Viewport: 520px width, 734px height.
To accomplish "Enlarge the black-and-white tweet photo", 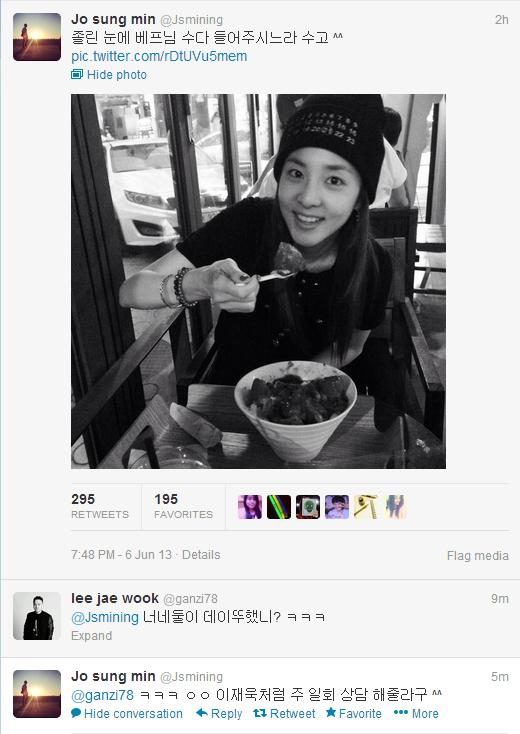I will [x=258, y=281].
